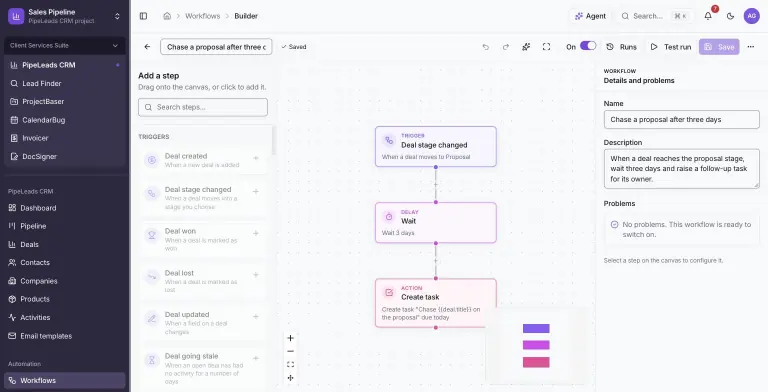
Task: Add the Deal lost trigger plus
Action: pyautogui.click(x=256, y=275)
